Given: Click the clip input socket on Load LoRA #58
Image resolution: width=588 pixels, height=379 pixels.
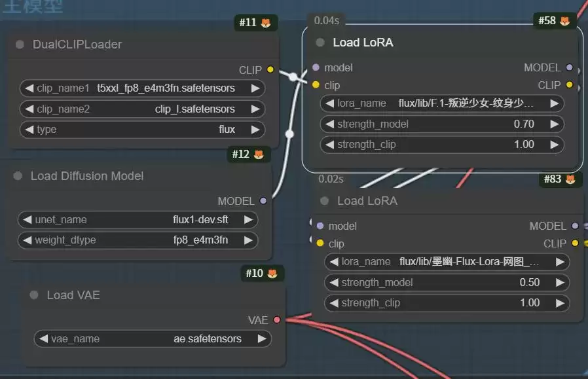Looking at the screenshot, I should point(316,85).
